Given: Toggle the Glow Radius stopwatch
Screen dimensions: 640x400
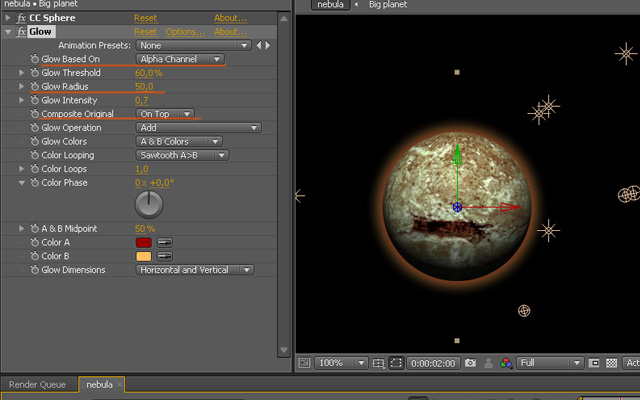Looking at the screenshot, I should coord(35,86).
